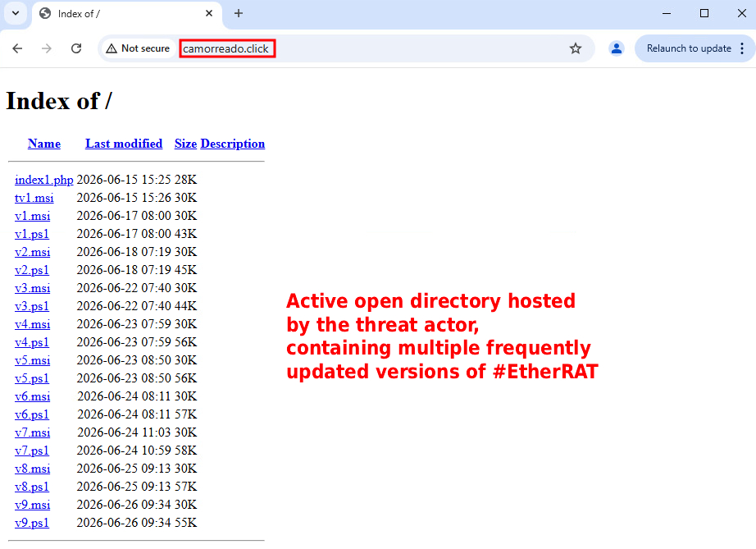Download the tv1.msi file link
Viewport: 756px width, 549px height.
point(34,198)
